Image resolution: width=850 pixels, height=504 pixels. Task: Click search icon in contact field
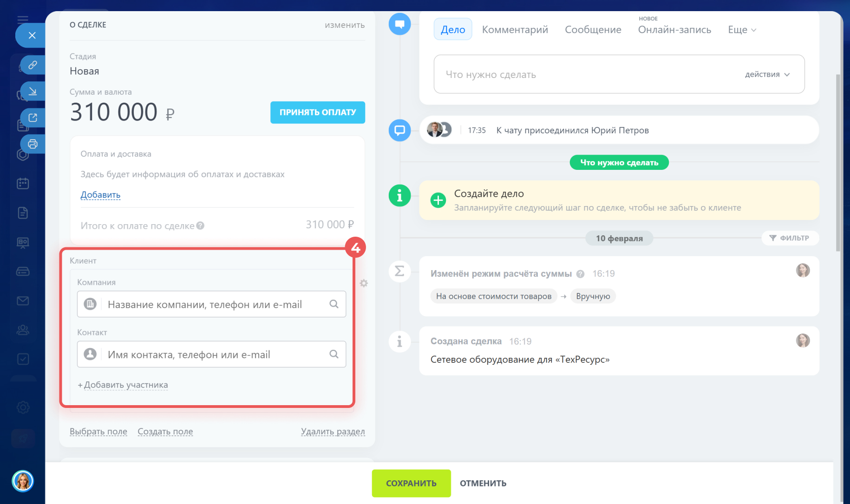click(x=333, y=354)
